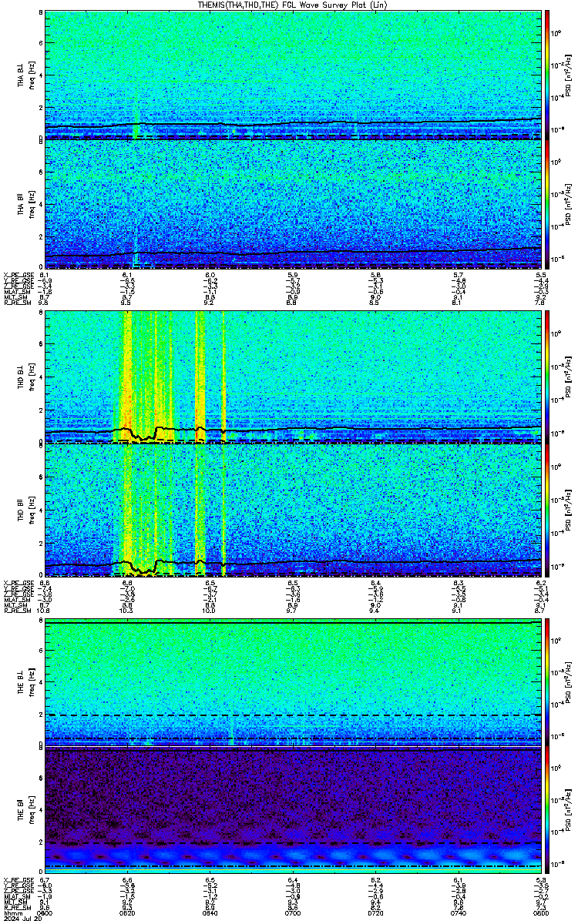Click the THA B-perpendicular freq [Hz] axis title
Image resolution: width=578 pixels, height=924 pixels.
point(32,75)
